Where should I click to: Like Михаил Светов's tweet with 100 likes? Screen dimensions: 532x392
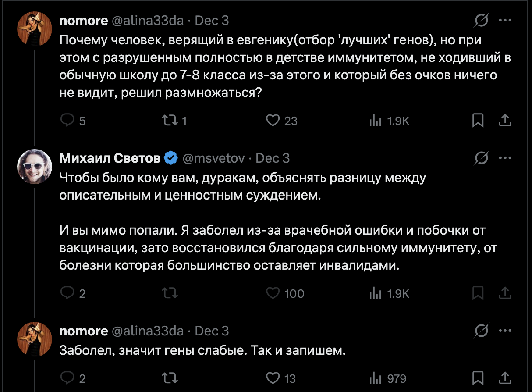273,293
